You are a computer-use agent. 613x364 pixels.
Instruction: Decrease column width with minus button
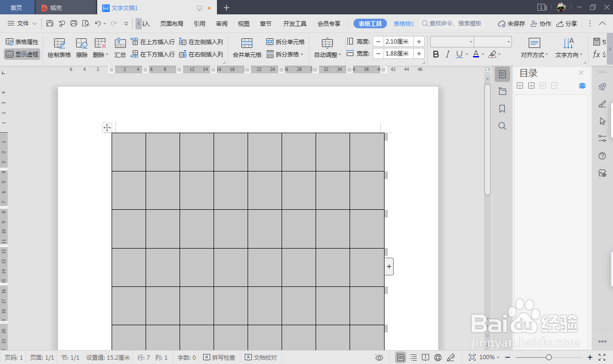point(378,53)
